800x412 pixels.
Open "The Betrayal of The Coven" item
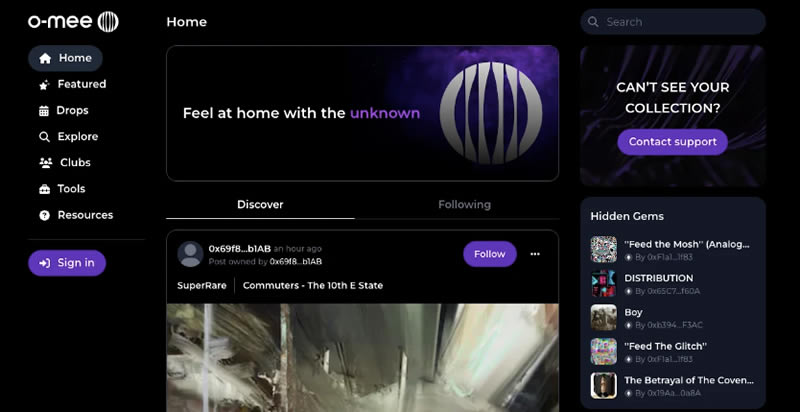point(686,380)
